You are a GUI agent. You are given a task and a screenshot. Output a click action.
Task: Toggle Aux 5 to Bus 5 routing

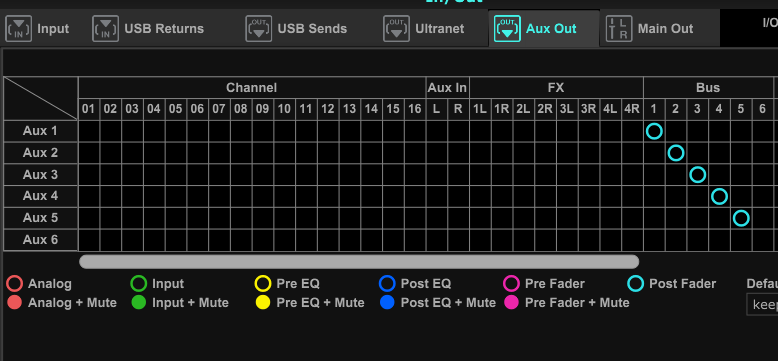(x=741, y=218)
